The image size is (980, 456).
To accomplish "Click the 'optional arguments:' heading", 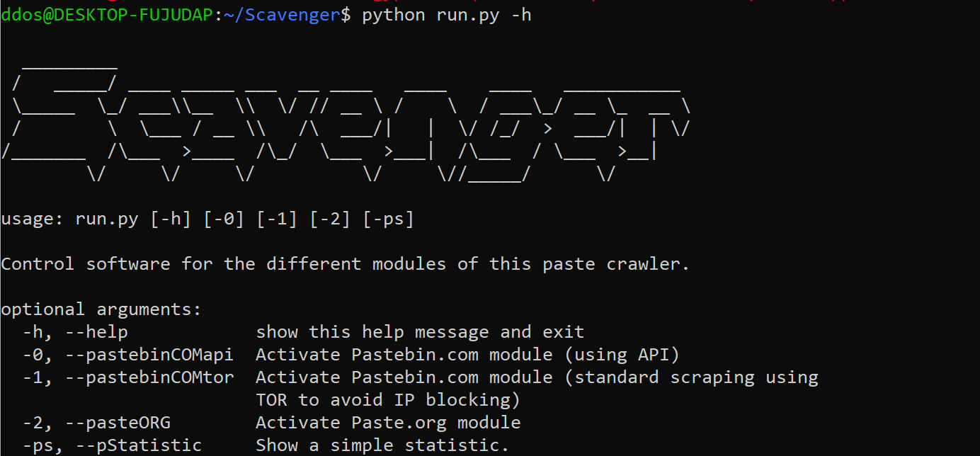I will (x=101, y=309).
